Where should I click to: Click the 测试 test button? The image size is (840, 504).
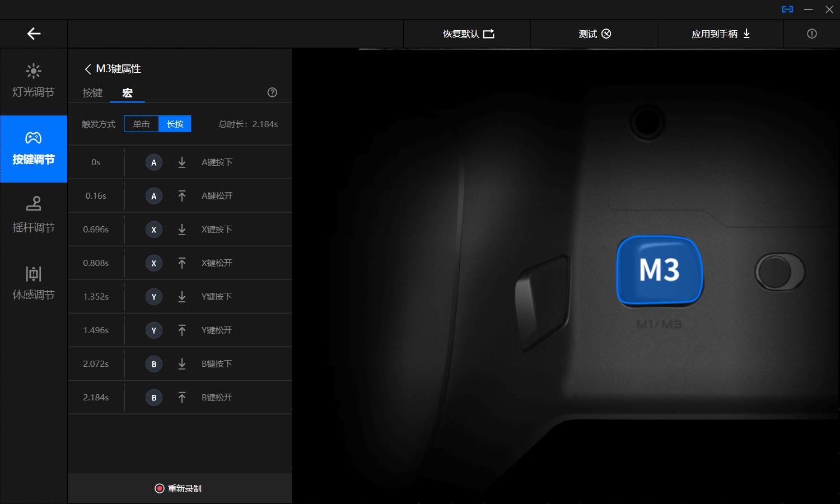(594, 34)
